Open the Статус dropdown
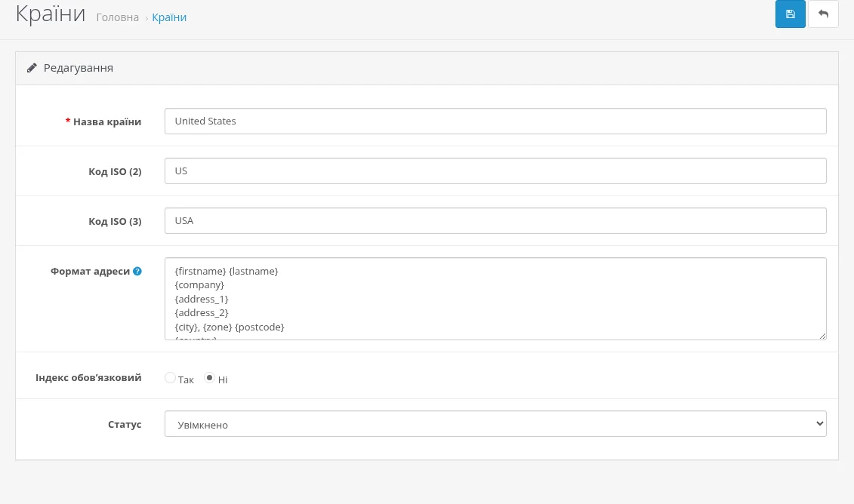This screenshot has width=854, height=504. [x=495, y=424]
